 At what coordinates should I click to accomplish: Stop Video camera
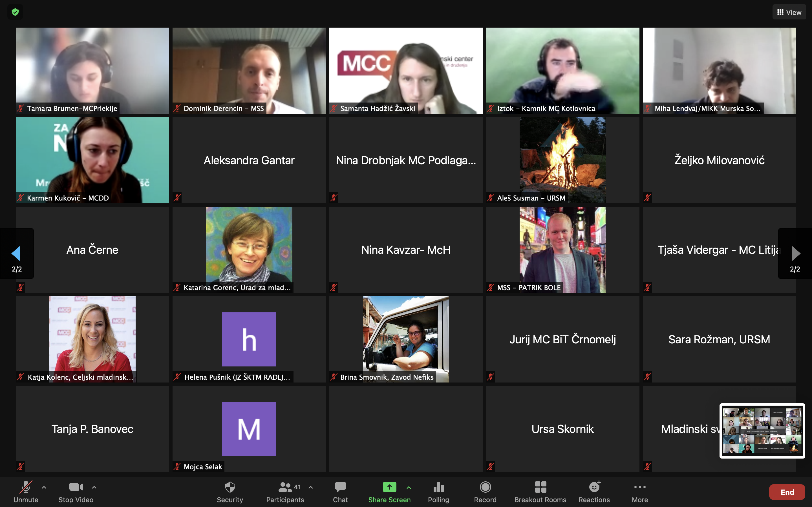tap(76, 492)
